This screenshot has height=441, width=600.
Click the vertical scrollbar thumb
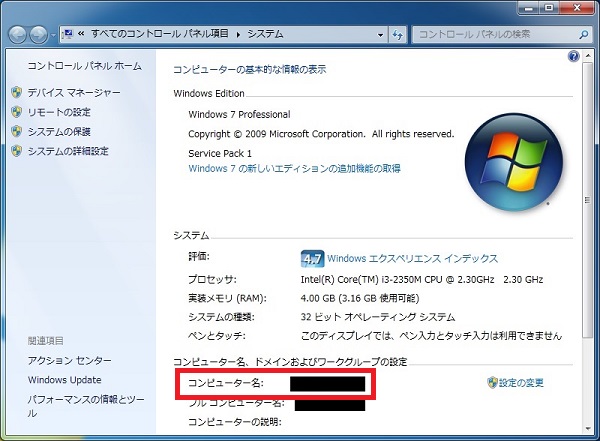tap(587, 200)
